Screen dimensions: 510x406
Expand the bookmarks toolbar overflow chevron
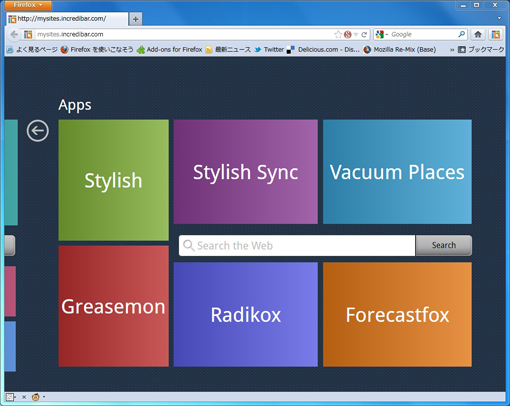click(x=452, y=50)
